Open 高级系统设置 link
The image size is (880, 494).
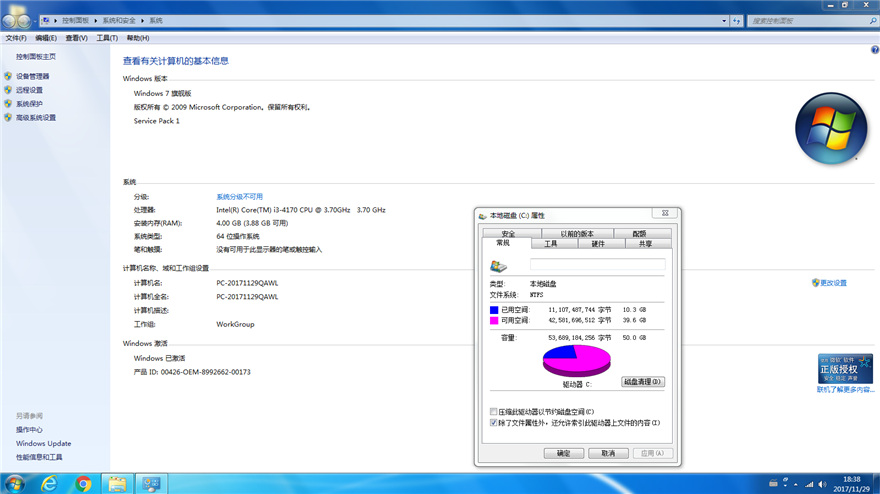coord(36,117)
